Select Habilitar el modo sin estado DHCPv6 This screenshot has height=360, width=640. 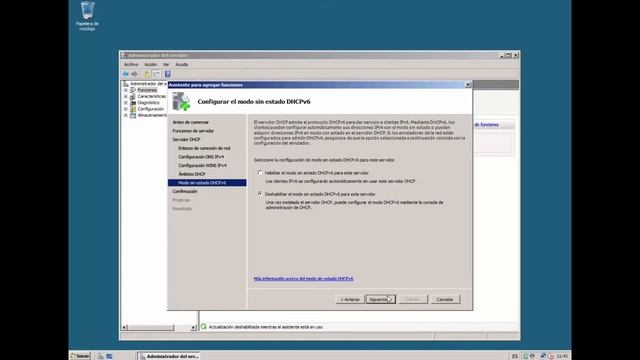tap(260, 173)
